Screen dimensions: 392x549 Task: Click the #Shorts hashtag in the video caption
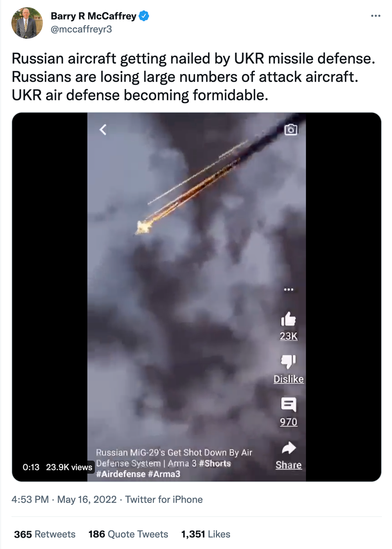click(x=215, y=463)
